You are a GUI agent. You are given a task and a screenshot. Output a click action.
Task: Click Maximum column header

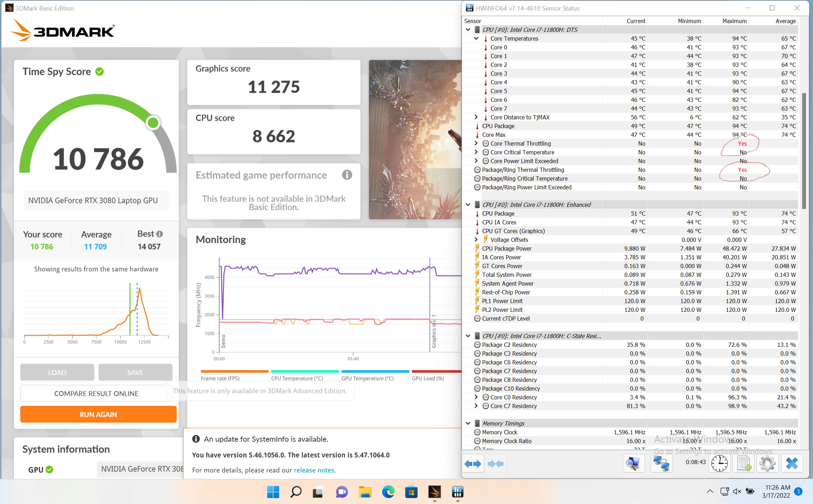726,21
